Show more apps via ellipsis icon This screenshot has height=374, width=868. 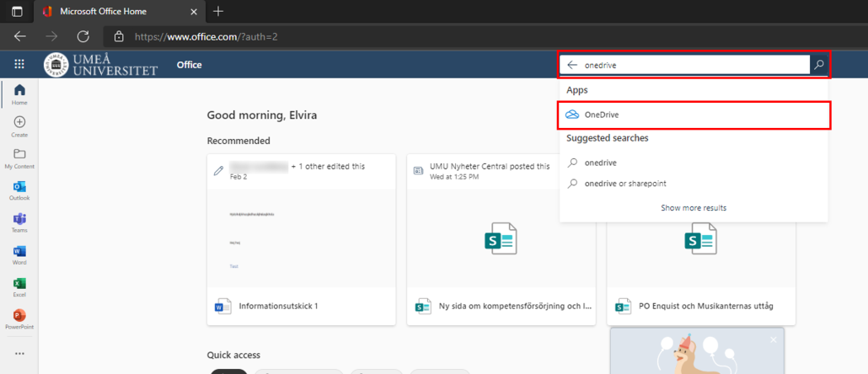(x=19, y=354)
